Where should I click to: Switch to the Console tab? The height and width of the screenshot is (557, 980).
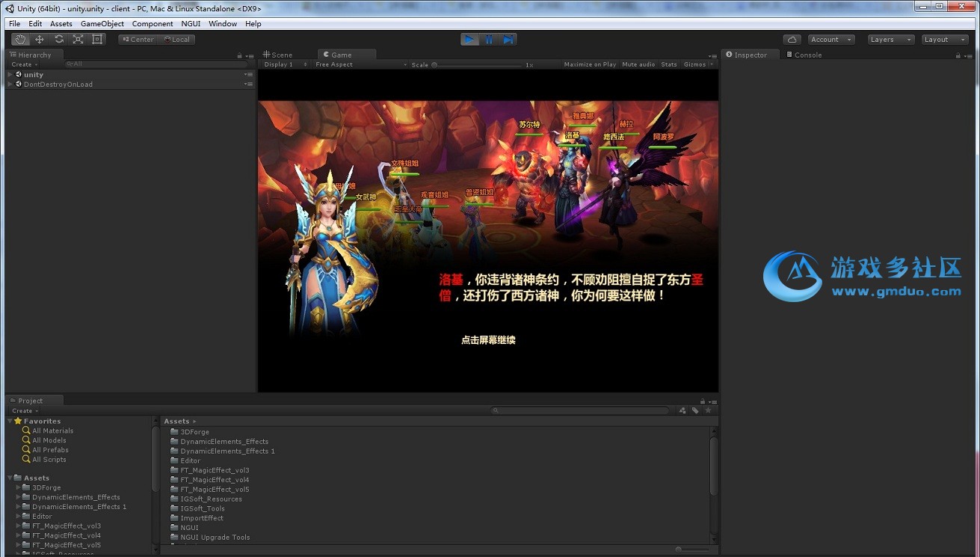(x=804, y=55)
